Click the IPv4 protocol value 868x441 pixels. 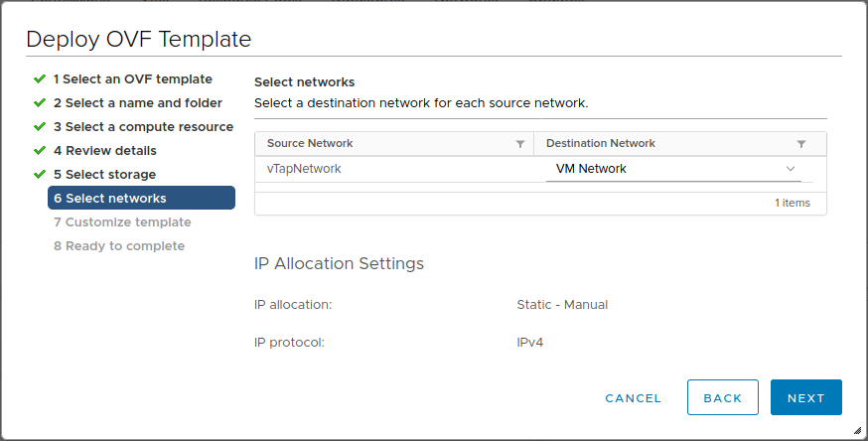coord(530,343)
